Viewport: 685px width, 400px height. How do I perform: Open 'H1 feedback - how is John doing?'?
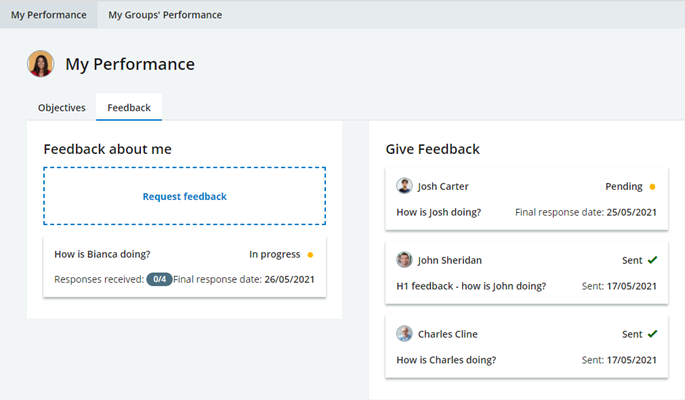[x=470, y=286]
